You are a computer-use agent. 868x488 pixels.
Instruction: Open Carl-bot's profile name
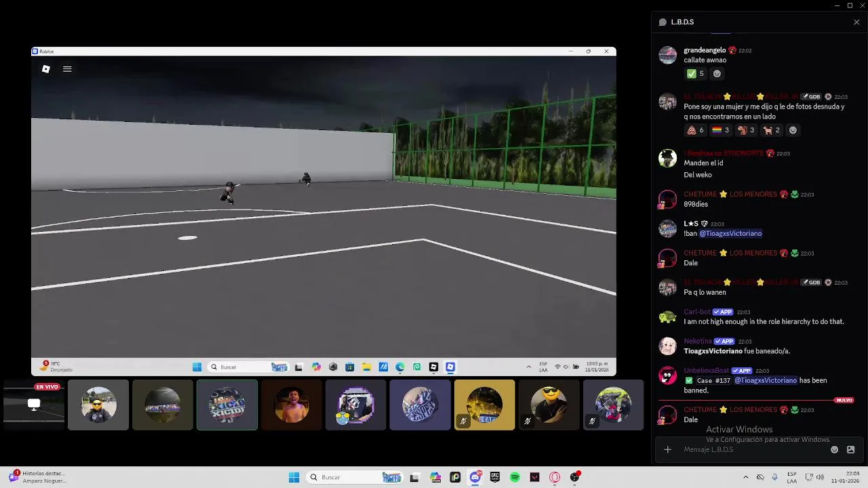(697, 312)
